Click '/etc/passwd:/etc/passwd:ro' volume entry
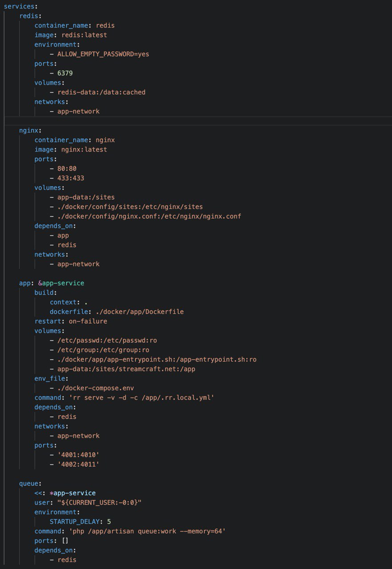The width and height of the screenshot is (392, 569). 107,340
